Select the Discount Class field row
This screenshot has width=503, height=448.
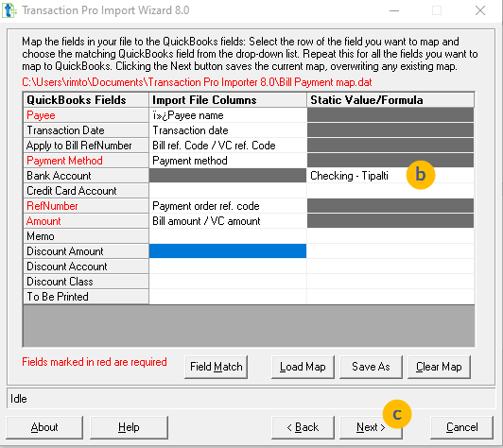point(86,282)
